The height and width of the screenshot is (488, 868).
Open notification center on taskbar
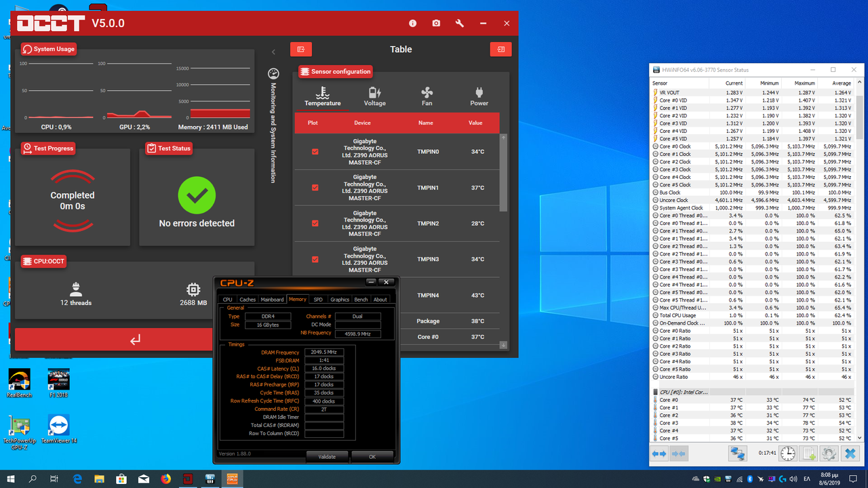tap(855, 479)
